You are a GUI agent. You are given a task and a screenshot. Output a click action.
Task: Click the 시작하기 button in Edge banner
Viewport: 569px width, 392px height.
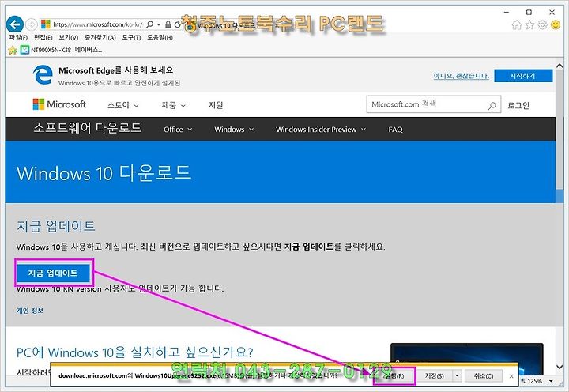523,76
